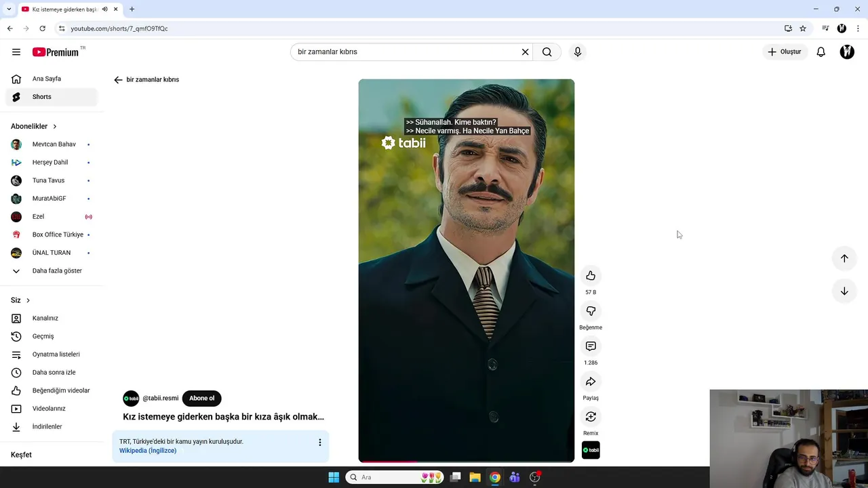Seek on the short's red progress bar
This screenshot has height=488, width=868.
[466, 462]
